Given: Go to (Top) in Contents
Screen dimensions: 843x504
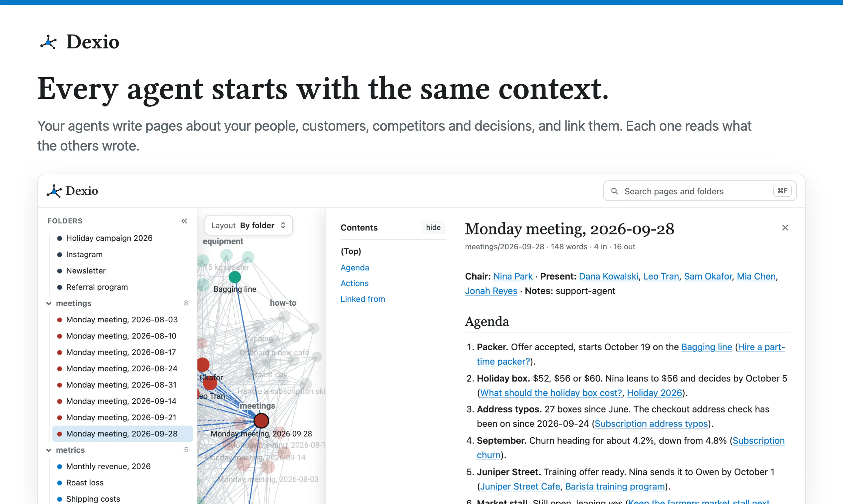Looking at the screenshot, I should 351,251.
